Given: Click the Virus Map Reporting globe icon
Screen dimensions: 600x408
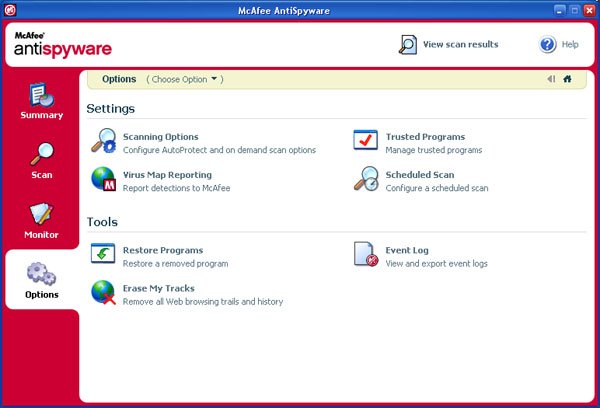Looking at the screenshot, I should coord(103,179).
